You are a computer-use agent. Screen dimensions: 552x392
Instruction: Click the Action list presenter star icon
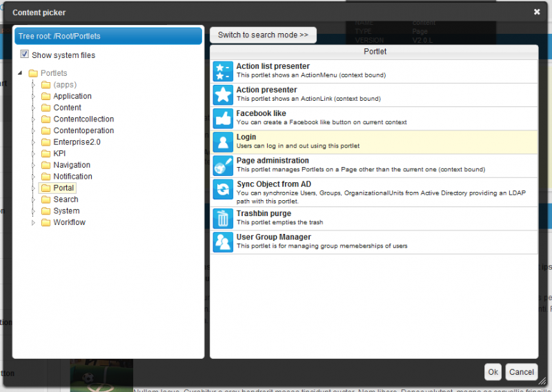[223, 71]
